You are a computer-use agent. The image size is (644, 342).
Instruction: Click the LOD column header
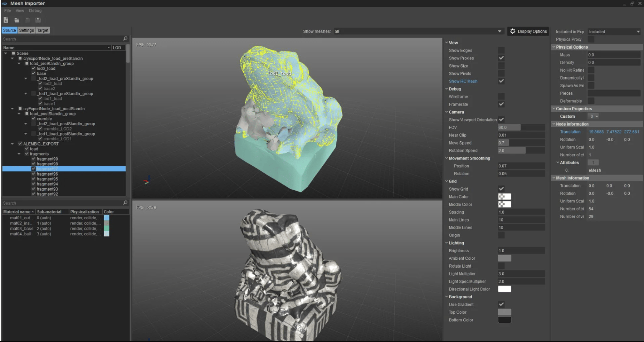[x=117, y=48]
